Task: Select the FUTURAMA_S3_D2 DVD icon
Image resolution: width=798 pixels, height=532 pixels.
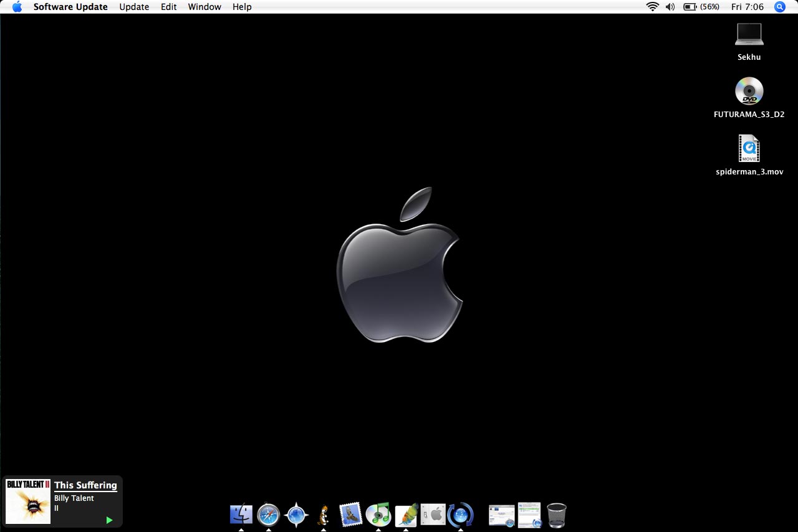Action: [x=749, y=92]
